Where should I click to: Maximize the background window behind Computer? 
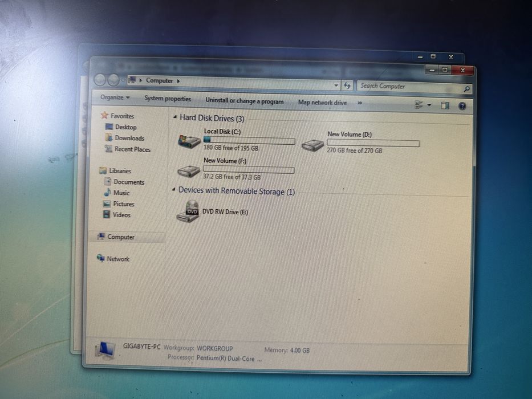(433, 56)
